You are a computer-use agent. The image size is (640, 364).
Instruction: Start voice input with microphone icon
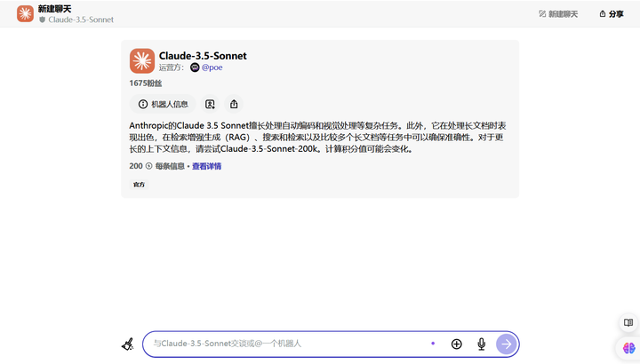pyautogui.click(x=482, y=344)
